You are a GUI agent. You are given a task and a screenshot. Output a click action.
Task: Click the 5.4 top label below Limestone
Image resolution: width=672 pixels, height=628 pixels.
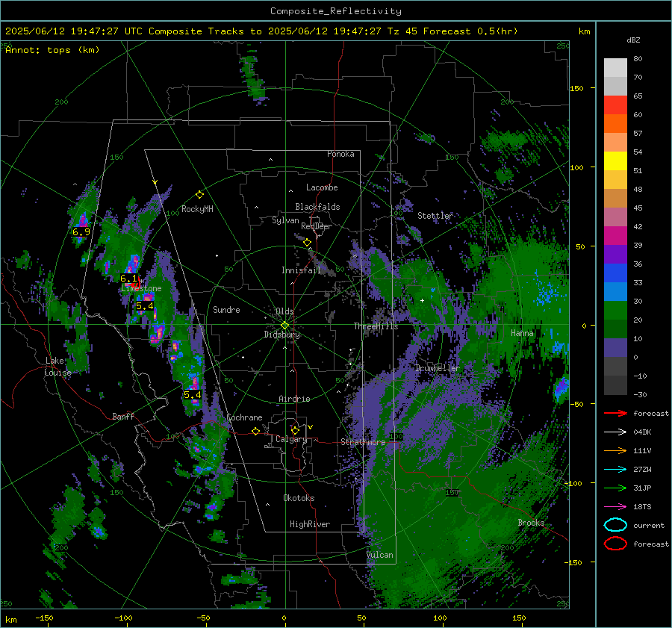144,305
